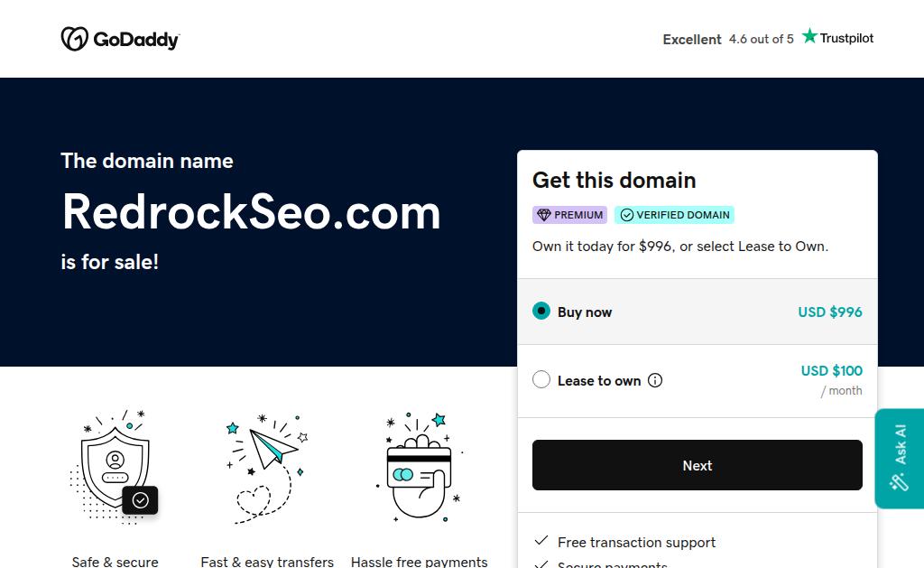Click the USD $100 monthly price
Image resolution: width=924 pixels, height=568 pixels.
[x=831, y=370]
